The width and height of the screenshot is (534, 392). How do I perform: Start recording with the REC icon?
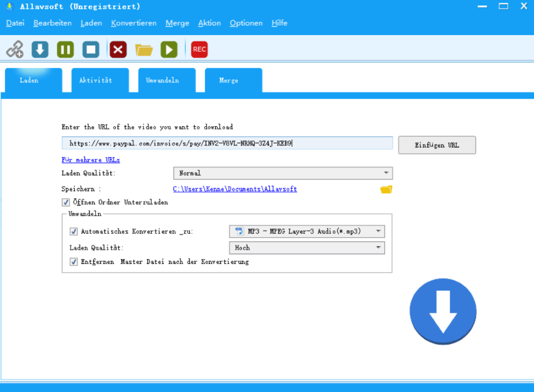[199, 49]
